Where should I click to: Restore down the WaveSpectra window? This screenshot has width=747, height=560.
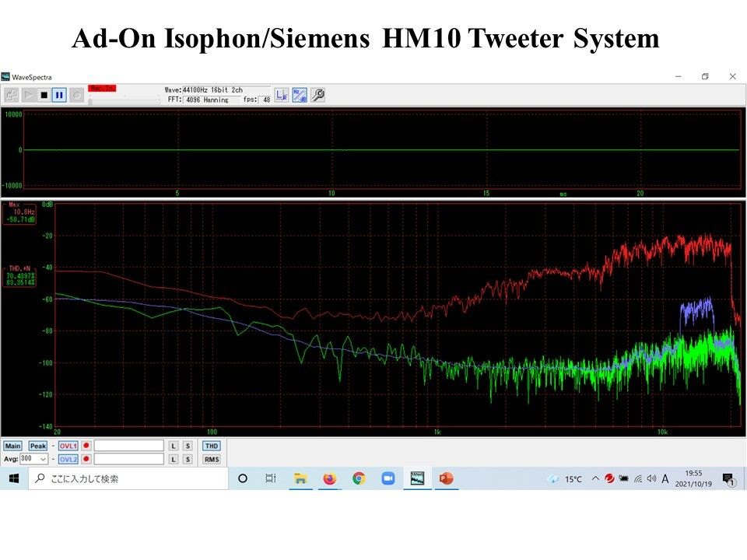coord(705,76)
